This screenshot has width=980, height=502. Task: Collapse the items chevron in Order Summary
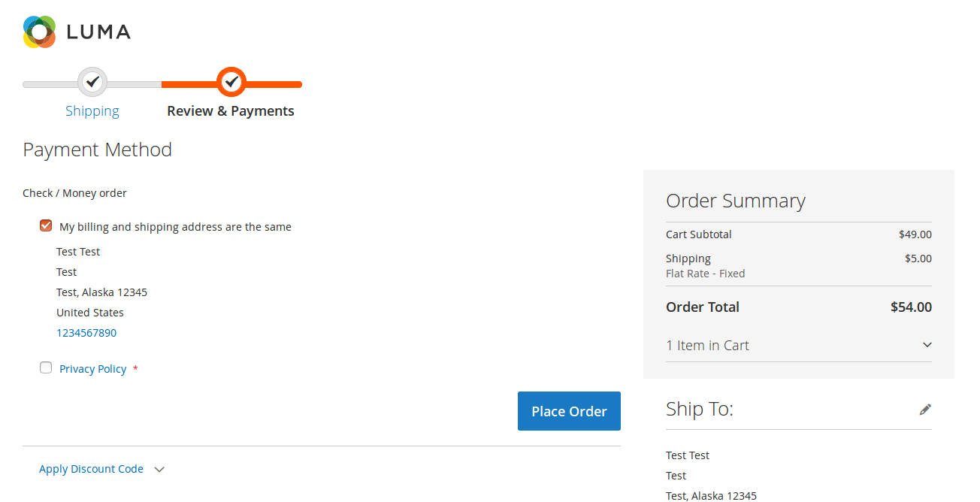point(927,344)
